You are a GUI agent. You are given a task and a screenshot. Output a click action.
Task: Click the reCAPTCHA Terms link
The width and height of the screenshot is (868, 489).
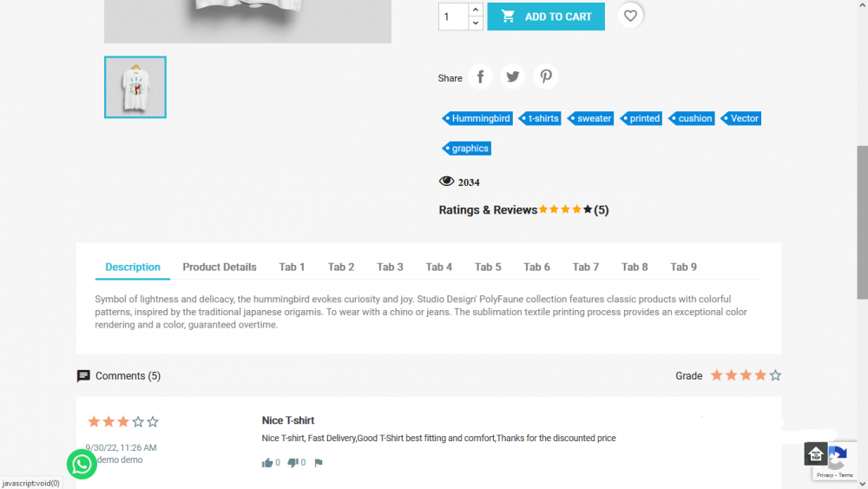845,475
